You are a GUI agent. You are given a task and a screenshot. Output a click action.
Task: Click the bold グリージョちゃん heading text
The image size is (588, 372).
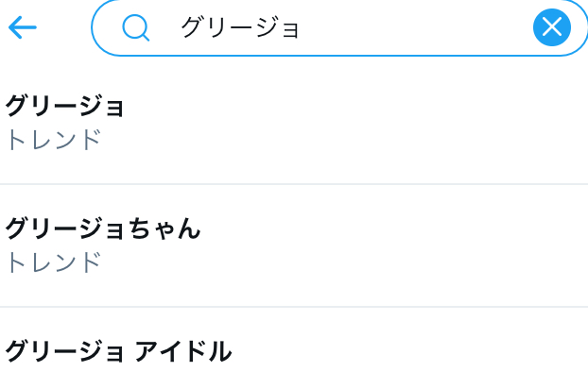[x=103, y=228]
